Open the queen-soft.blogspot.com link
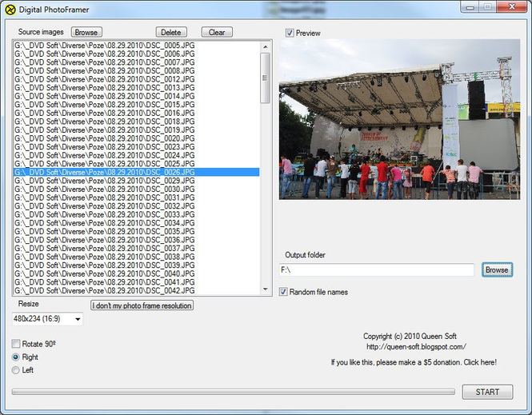Viewport: 532px width, 415px height. (x=415, y=347)
